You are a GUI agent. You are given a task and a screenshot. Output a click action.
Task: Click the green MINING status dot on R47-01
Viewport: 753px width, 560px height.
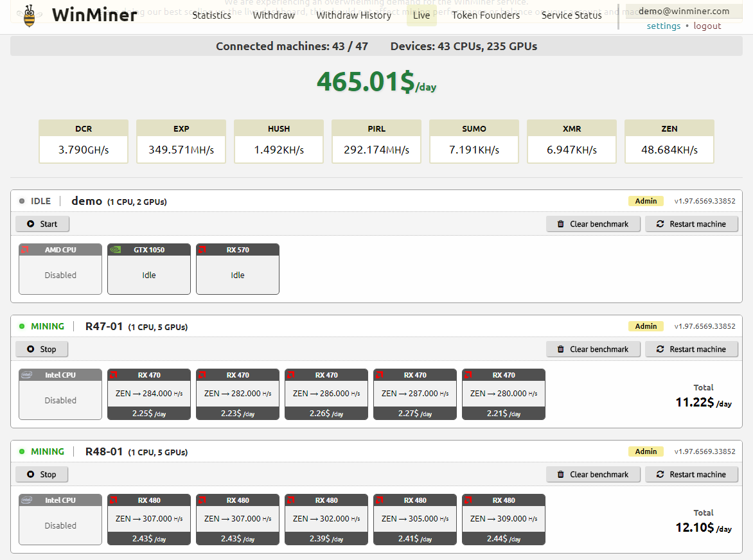pyautogui.click(x=22, y=326)
